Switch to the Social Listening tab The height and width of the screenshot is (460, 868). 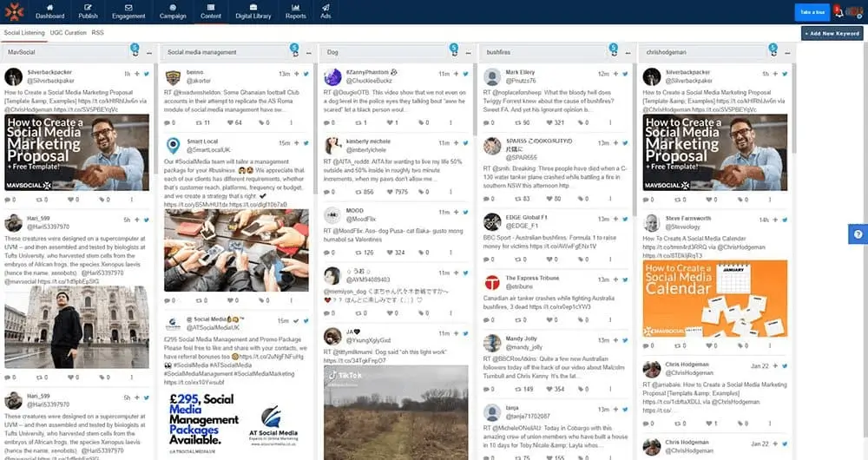[24, 33]
